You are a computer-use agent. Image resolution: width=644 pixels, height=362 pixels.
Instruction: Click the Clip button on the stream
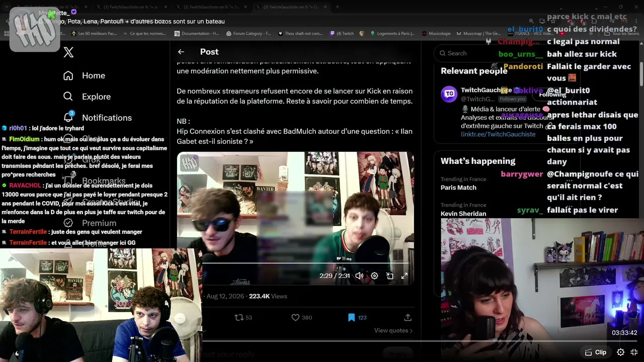coord(596,352)
